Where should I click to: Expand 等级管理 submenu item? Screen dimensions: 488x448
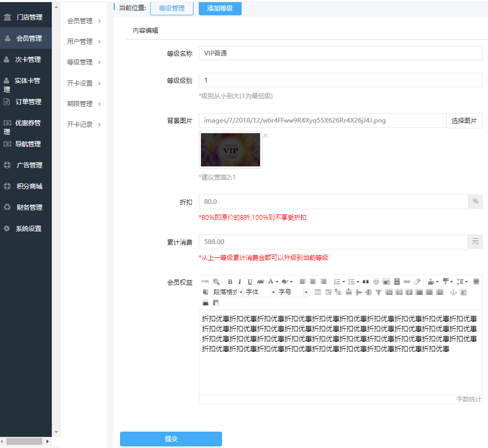pos(84,62)
